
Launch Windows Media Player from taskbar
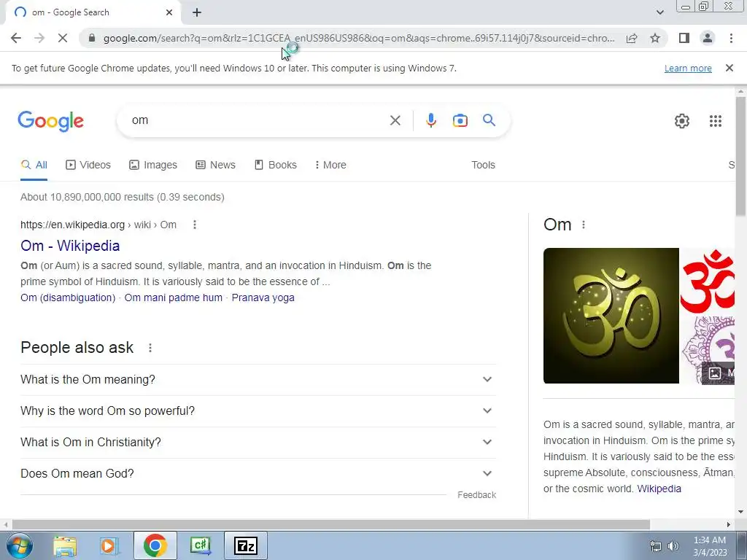pyautogui.click(x=109, y=545)
